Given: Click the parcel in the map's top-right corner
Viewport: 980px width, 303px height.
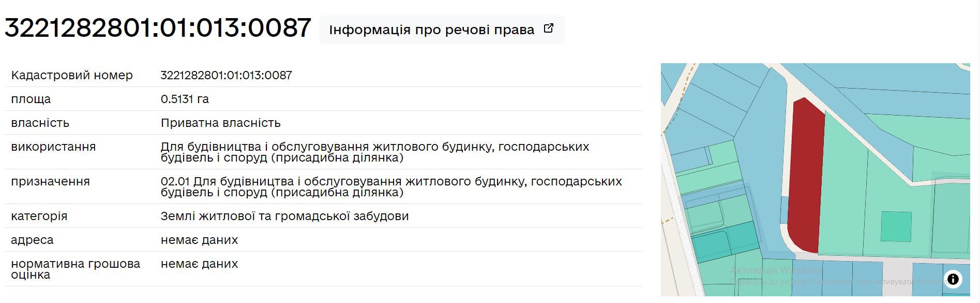Looking at the screenshot, I should click(946, 83).
